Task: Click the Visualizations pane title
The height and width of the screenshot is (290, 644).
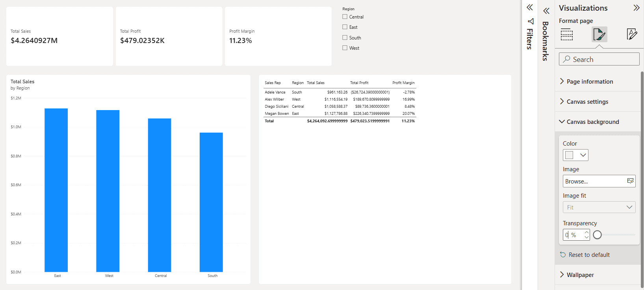Action: coord(583,8)
